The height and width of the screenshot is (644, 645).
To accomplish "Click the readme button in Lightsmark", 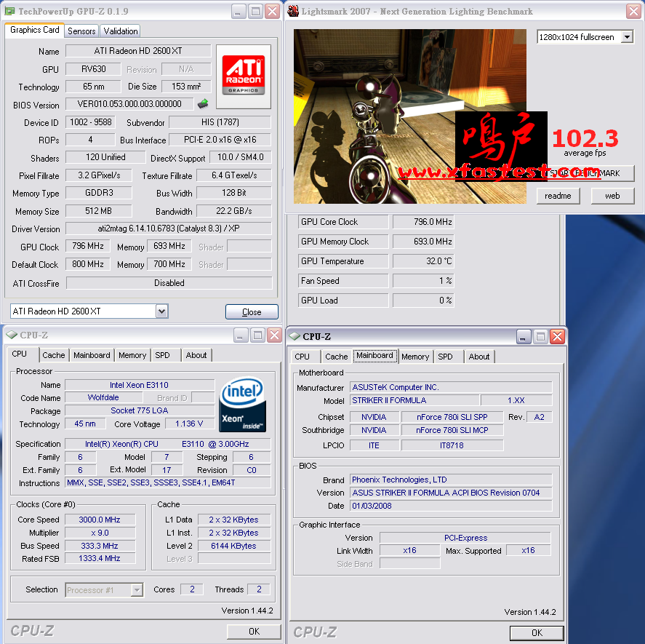I will [558, 196].
